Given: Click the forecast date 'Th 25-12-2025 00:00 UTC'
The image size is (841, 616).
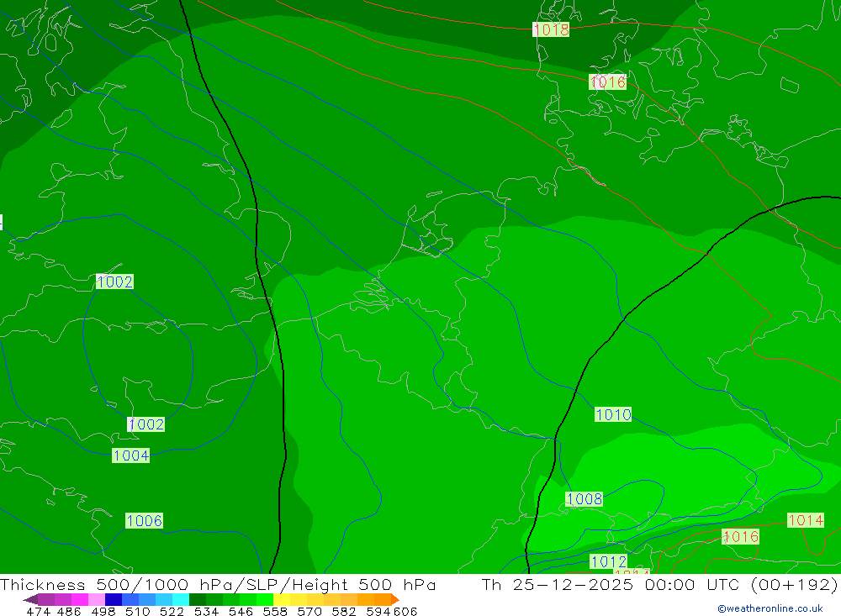Looking at the screenshot, I should point(610,584).
